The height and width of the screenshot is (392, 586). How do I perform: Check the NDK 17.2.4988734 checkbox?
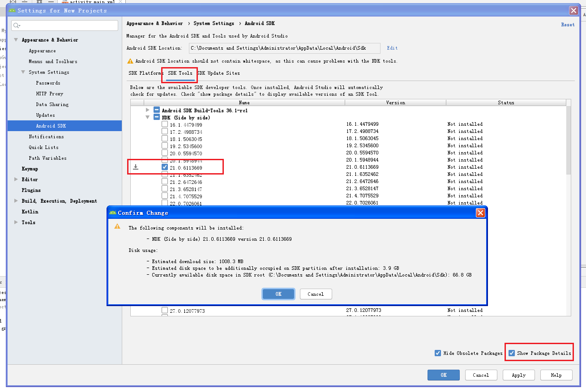165,132
